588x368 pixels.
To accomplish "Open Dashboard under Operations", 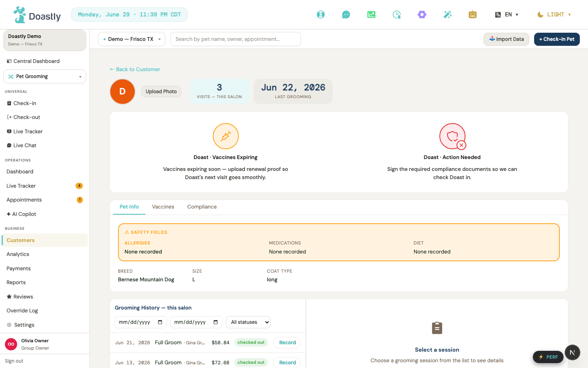I will (x=45, y=172).
